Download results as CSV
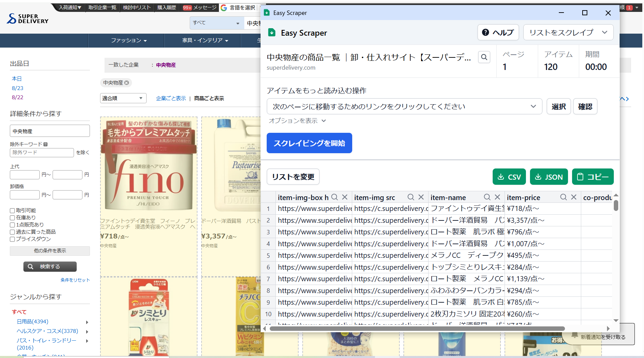Screen dimensions: 644x358 click(x=509, y=177)
